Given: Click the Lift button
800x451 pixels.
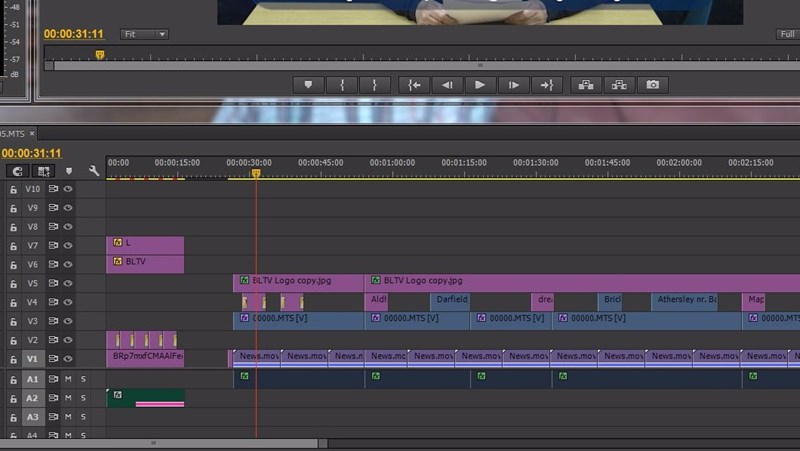Looking at the screenshot, I should (585, 85).
